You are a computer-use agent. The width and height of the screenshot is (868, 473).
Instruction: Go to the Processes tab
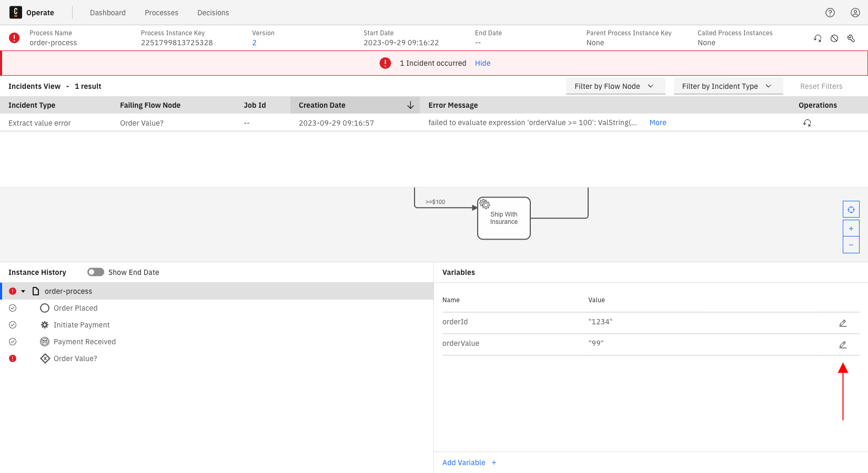162,13
